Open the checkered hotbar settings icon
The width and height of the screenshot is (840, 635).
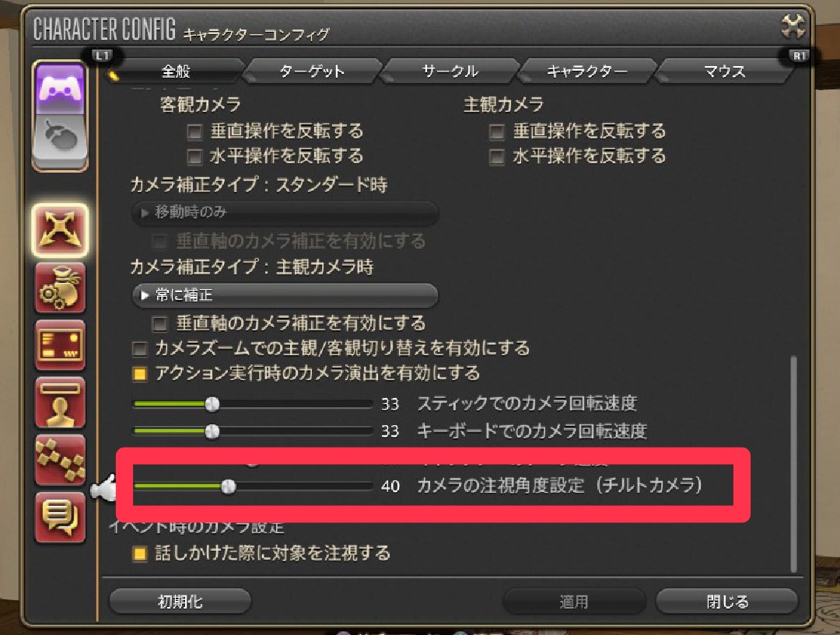coord(60,460)
